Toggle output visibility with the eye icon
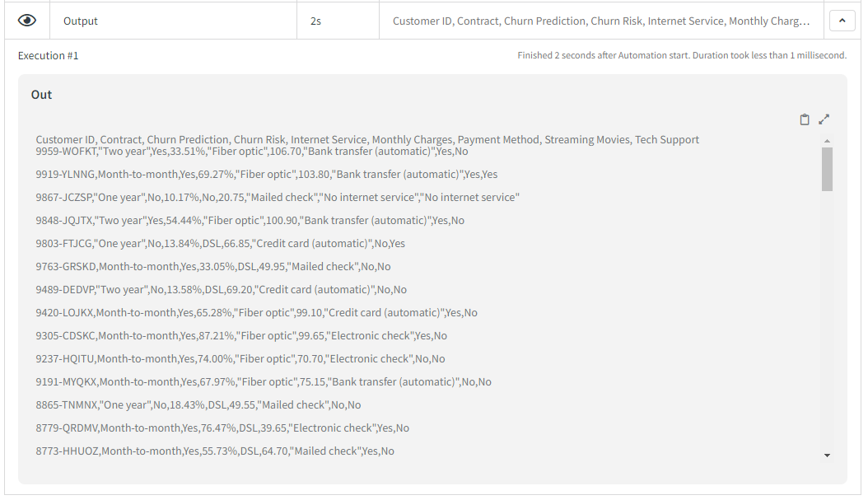This screenshot has width=868, height=500. pos(26,20)
